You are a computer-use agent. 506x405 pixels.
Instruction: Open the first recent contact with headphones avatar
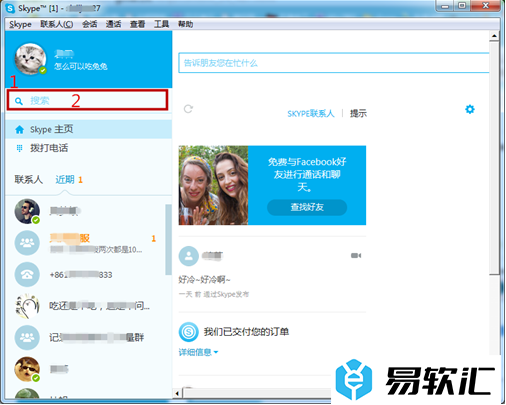[85, 211]
